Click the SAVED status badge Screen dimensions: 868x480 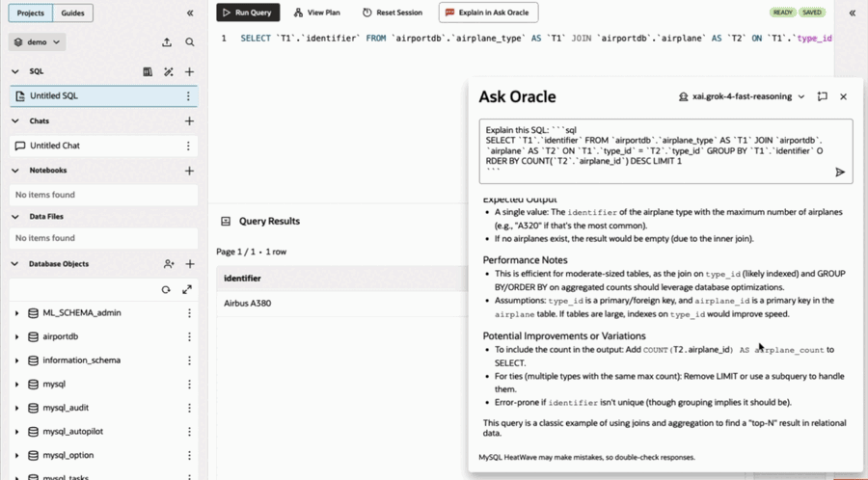[811, 13]
